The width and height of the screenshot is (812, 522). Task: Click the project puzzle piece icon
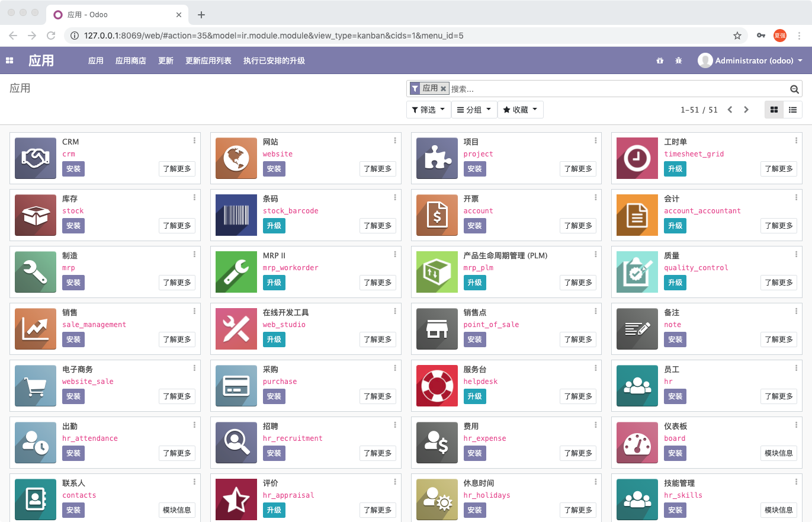[437, 158]
